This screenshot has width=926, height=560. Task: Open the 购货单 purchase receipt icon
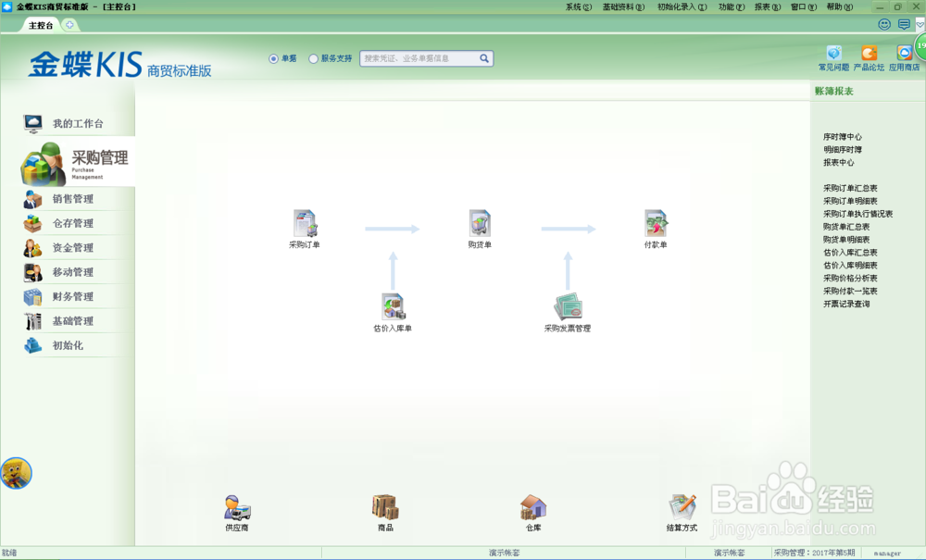tap(480, 224)
